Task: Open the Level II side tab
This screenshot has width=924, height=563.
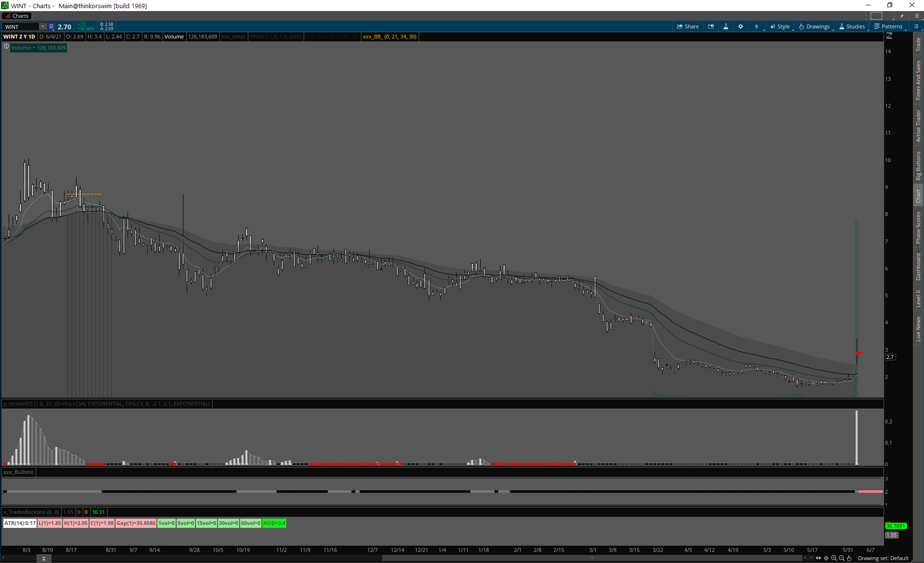Action: click(x=918, y=298)
